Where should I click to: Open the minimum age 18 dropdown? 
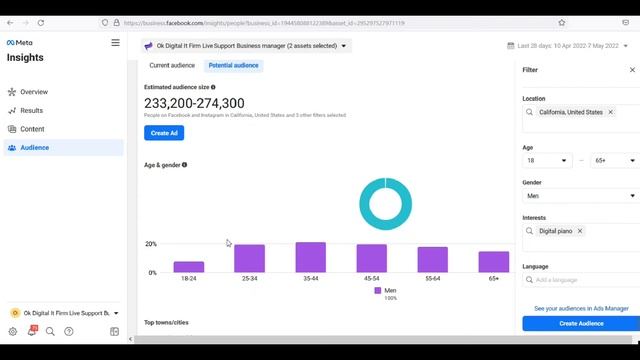coord(547,160)
